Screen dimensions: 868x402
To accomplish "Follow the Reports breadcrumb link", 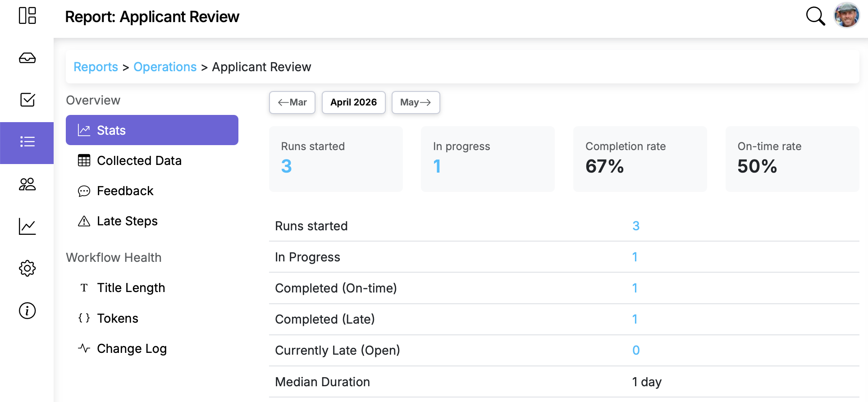I will 96,67.
